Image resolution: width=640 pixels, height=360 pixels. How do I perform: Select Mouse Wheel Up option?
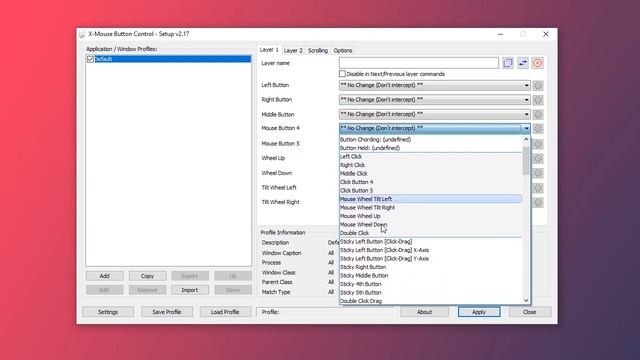coord(431,216)
